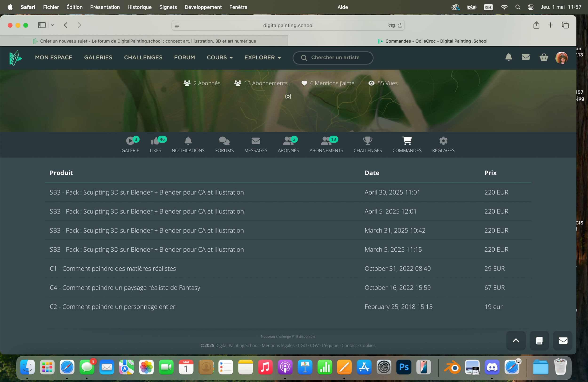
Task: Open the envelope messages icon in the header
Action: 525,57
